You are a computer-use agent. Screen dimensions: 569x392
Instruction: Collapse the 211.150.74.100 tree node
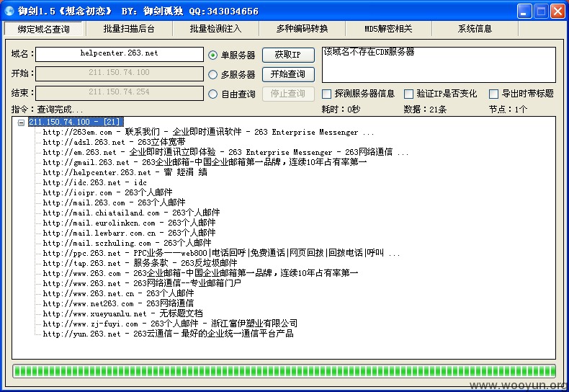(22, 122)
